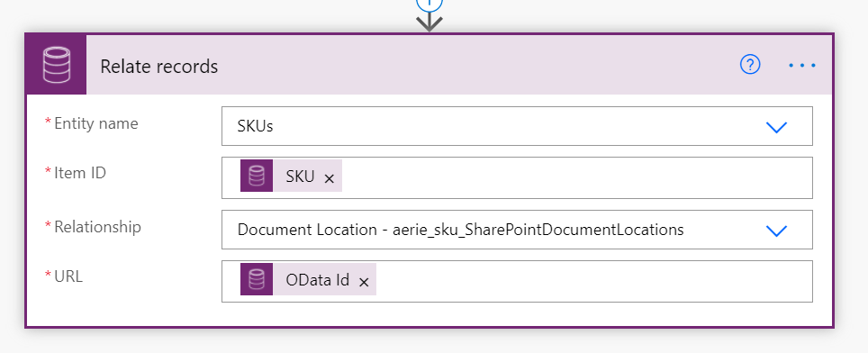Click the Dataverse database icon in the card header
Image resolution: width=868 pixels, height=353 pixels.
[x=57, y=66]
